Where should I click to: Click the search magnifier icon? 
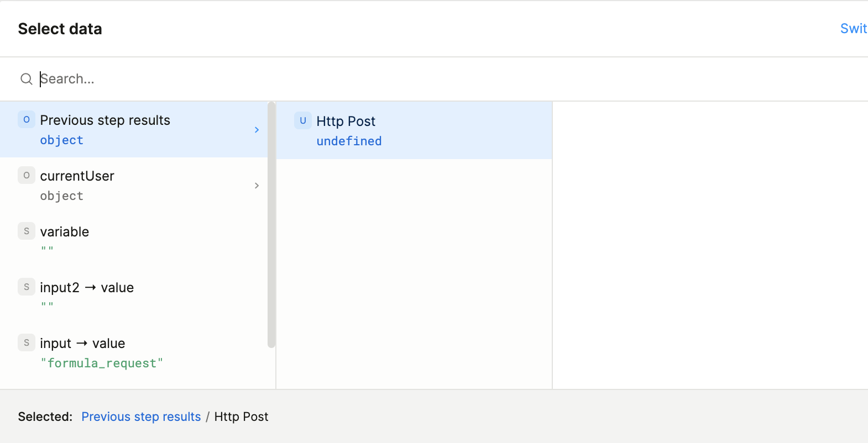26,79
